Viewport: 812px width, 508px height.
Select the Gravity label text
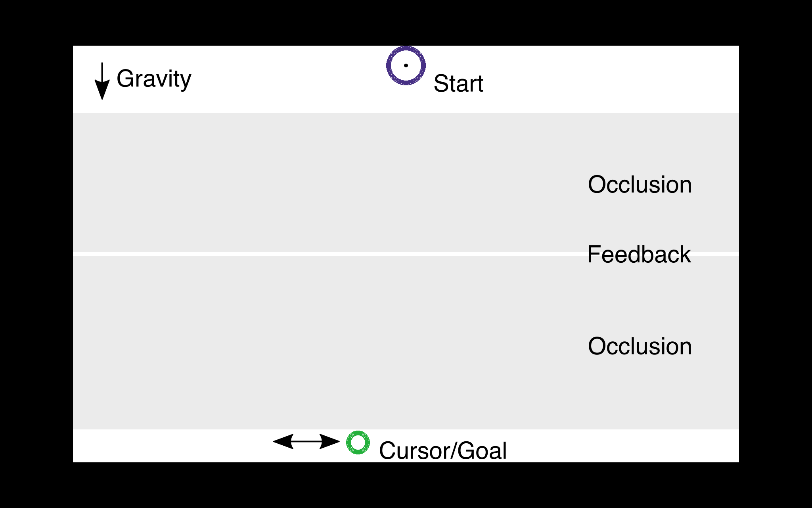154,79
